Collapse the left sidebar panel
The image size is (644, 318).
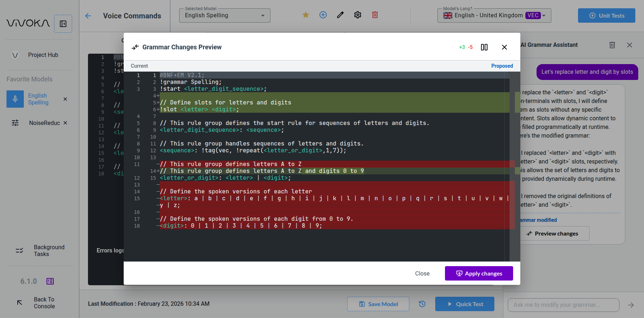(x=63, y=24)
